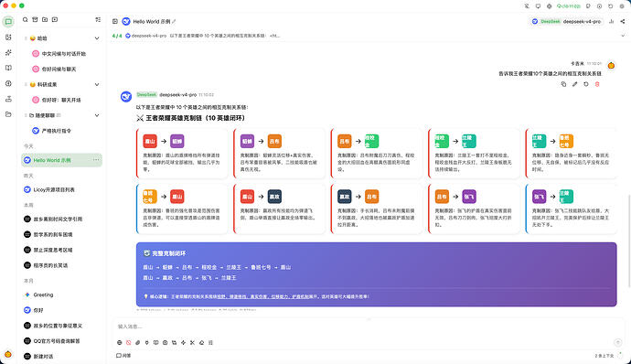Click the first counter card's red hero swatch
This screenshot has width=631, height=364.
(150, 141)
